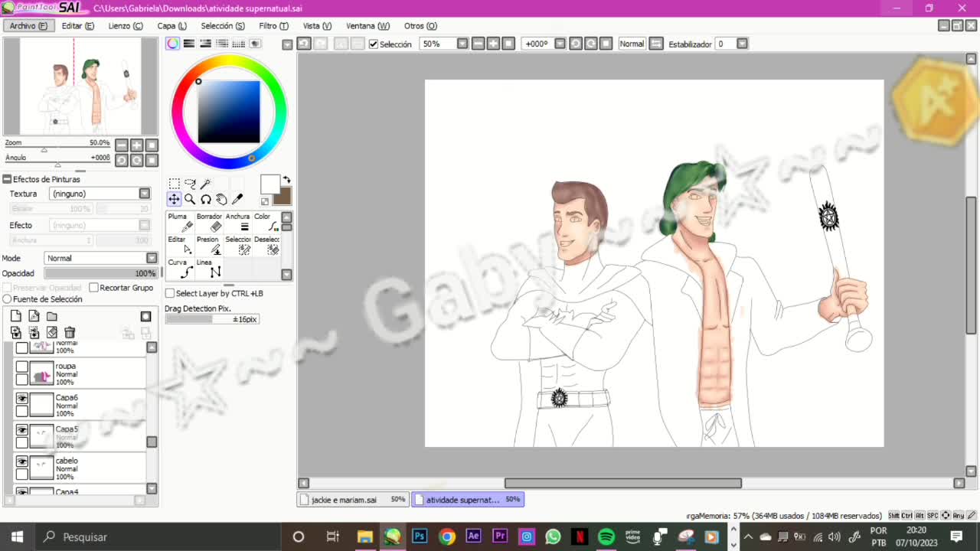The height and width of the screenshot is (551, 980).
Task: Choose the Anchura weight tool
Action: [x=238, y=223]
